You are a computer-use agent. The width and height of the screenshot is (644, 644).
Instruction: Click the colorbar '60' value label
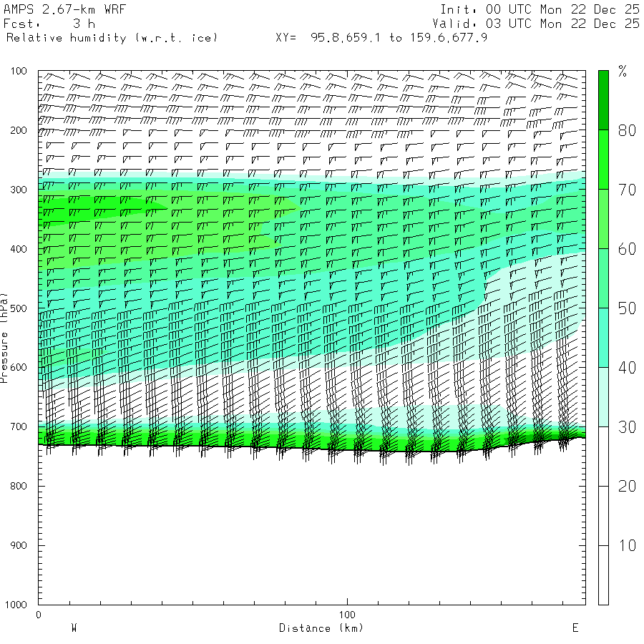point(627,249)
